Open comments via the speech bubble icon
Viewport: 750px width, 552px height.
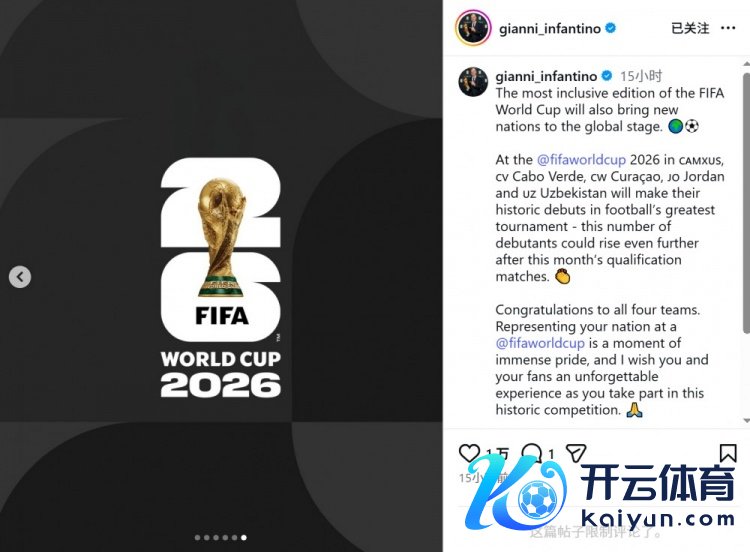click(x=531, y=453)
